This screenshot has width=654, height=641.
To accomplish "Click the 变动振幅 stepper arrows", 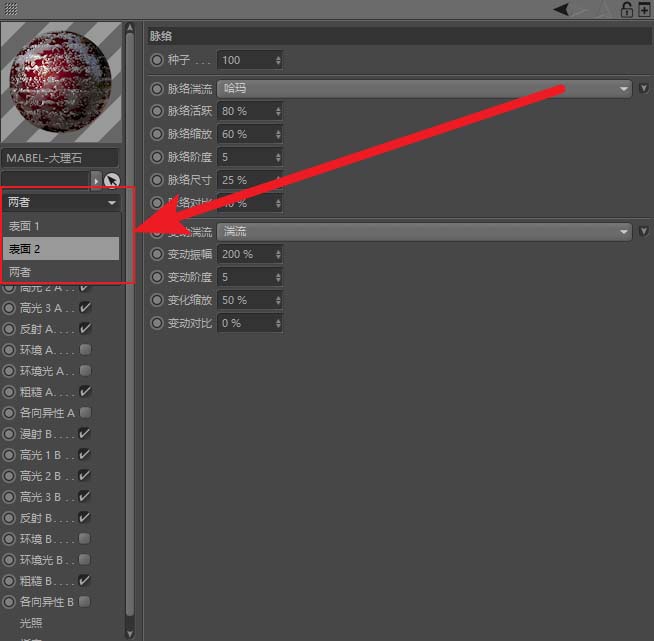I will click(x=278, y=254).
